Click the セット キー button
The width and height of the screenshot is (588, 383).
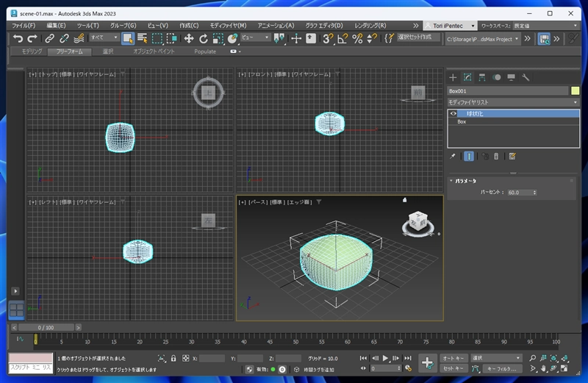tap(453, 369)
